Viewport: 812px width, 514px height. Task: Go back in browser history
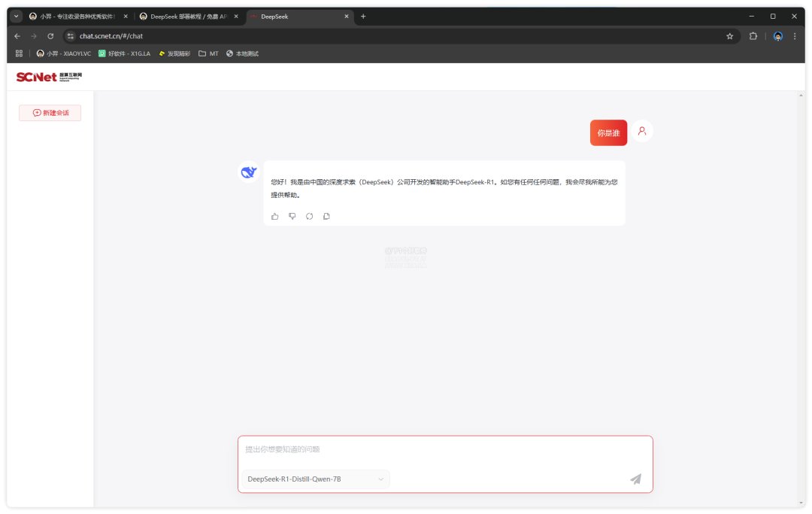tap(17, 36)
